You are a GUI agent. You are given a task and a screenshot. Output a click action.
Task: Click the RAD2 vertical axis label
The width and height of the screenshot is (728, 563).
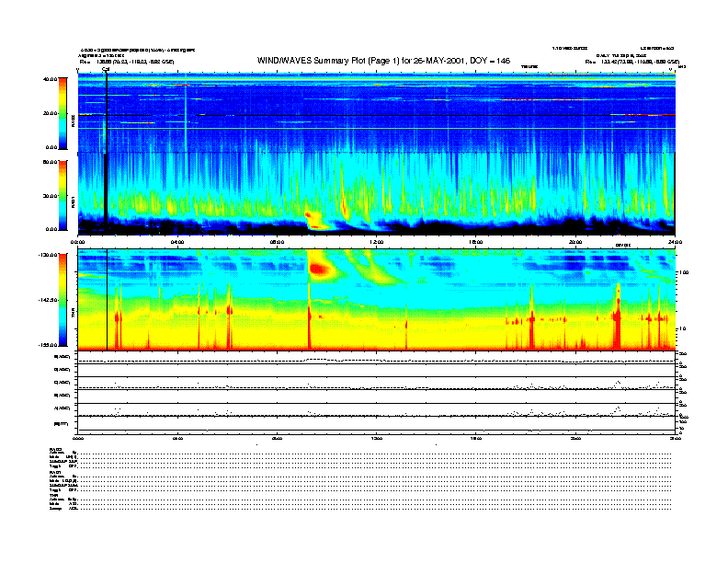(x=73, y=121)
